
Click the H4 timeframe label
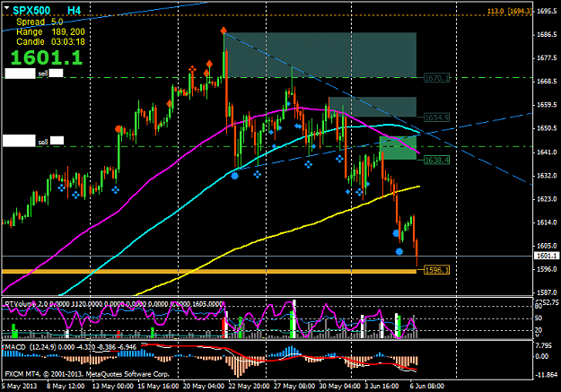[75, 11]
